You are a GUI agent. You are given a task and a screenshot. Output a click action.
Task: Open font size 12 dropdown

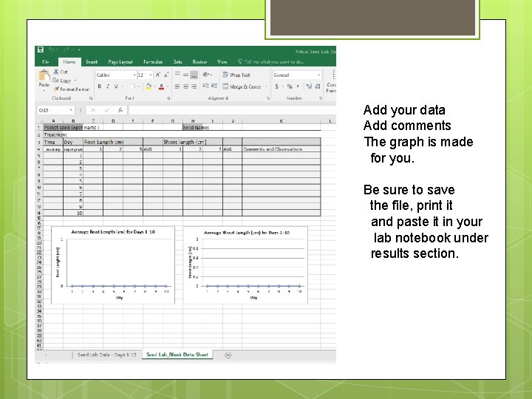click(x=151, y=75)
